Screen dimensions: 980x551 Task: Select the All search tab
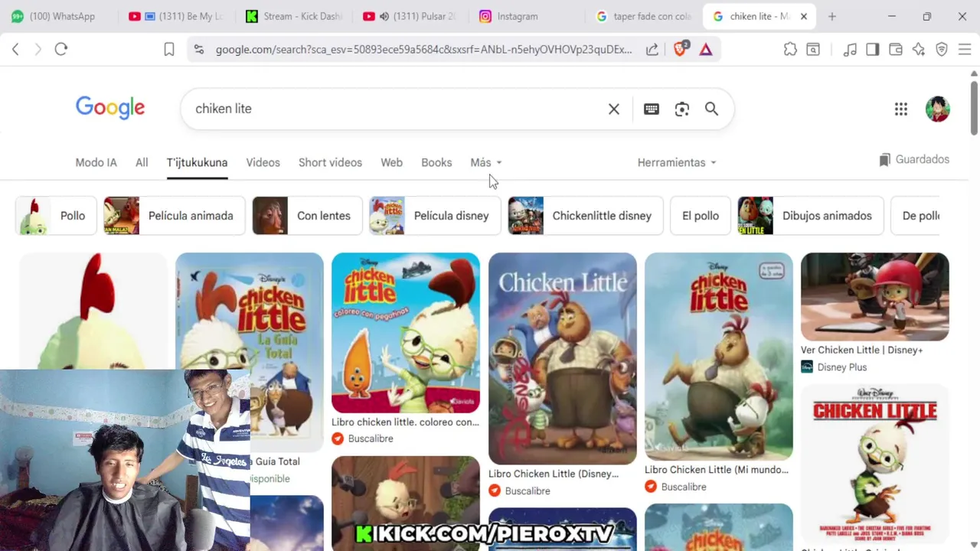(142, 162)
